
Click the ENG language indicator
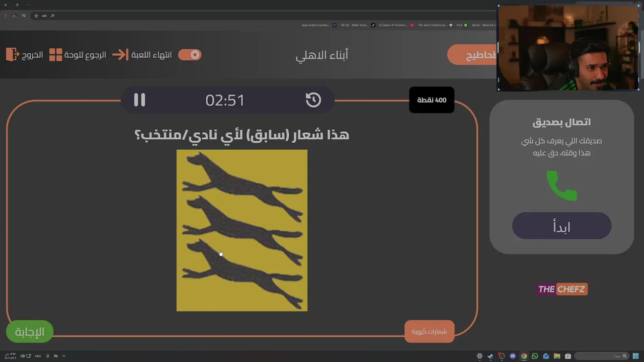38,356
